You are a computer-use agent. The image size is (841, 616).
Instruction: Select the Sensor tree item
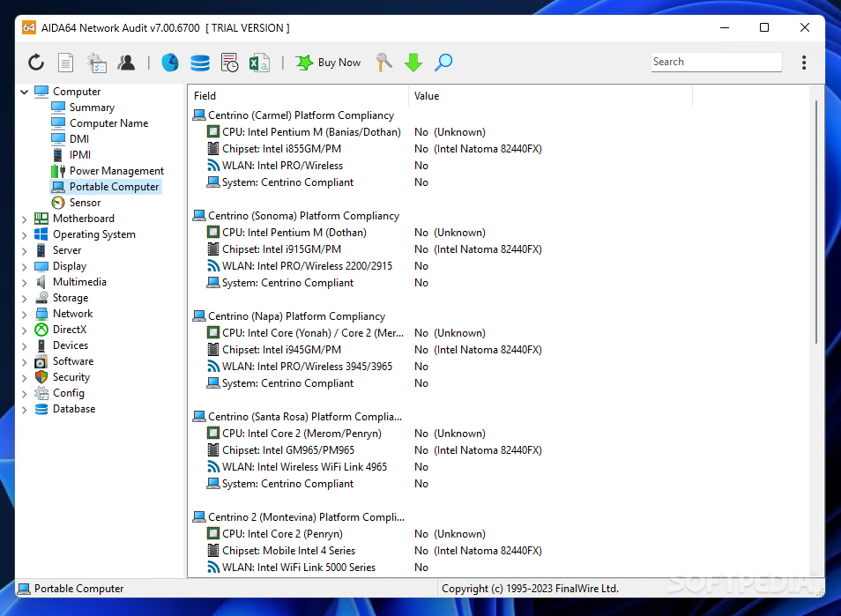pyautogui.click(x=85, y=203)
